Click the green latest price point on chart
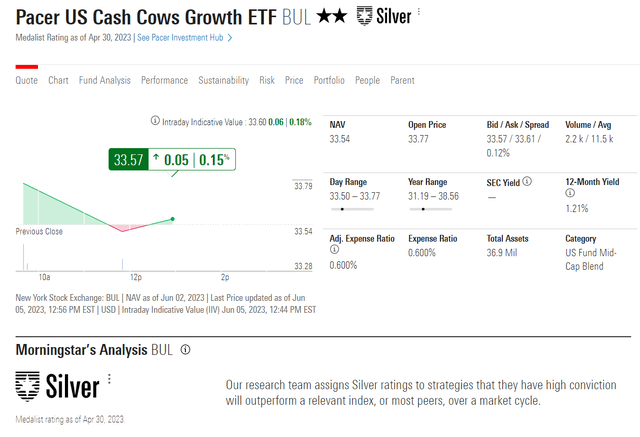This screenshot has width=640, height=437. 173,219
